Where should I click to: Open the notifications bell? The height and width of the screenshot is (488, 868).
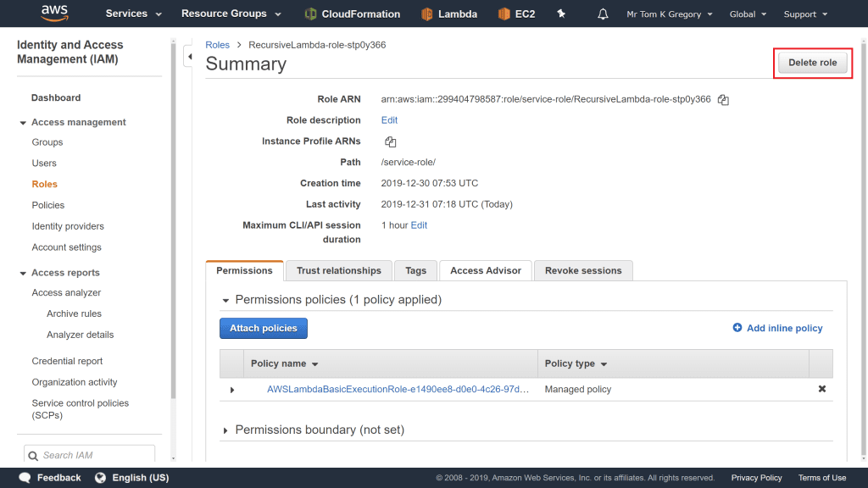[x=603, y=14]
